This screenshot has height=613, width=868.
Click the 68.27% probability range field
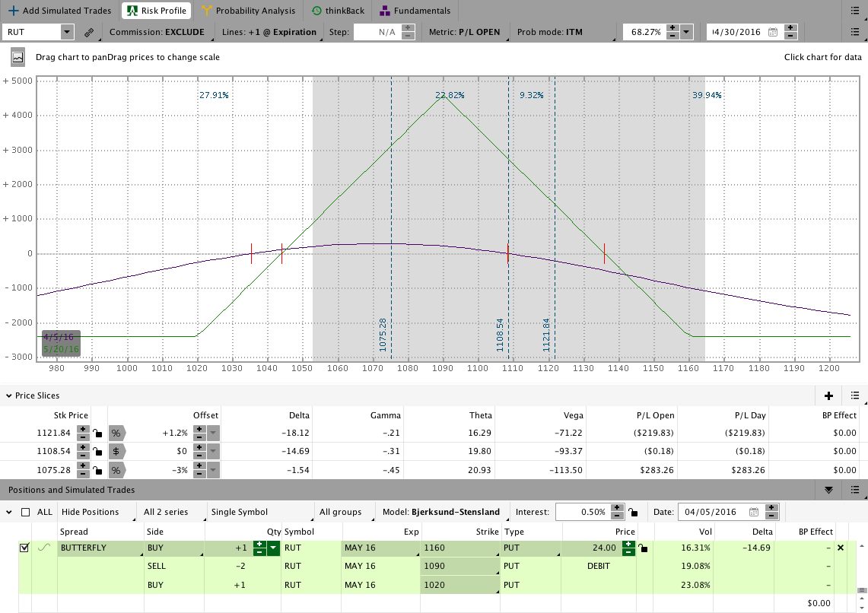pos(644,32)
